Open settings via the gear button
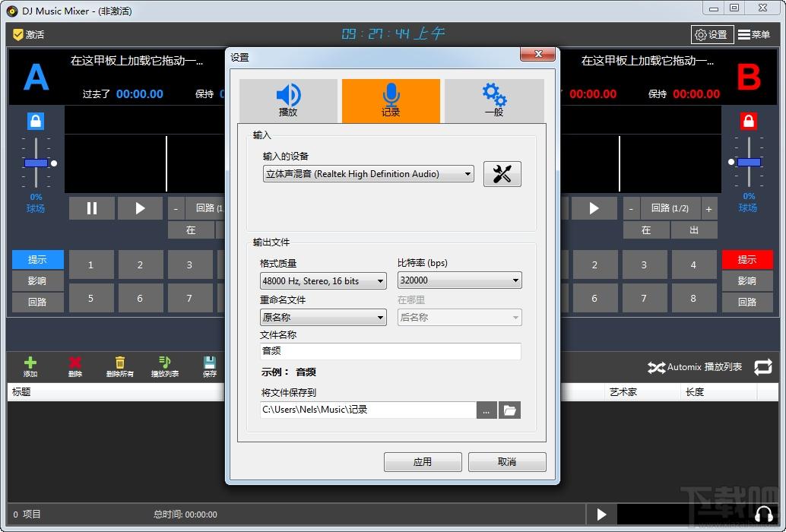The height and width of the screenshot is (532, 786). coord(712,34)
